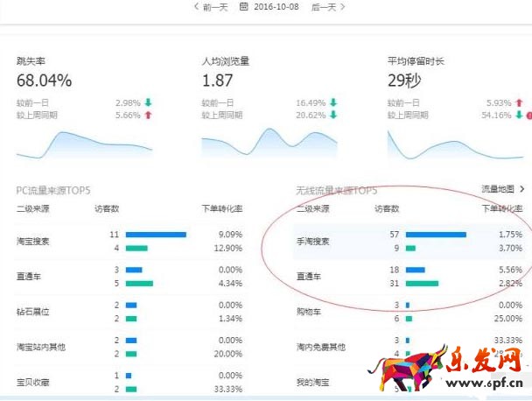Select the 跳失率 68.04% metric
The image size is (532, 401).
pos(44,81)
